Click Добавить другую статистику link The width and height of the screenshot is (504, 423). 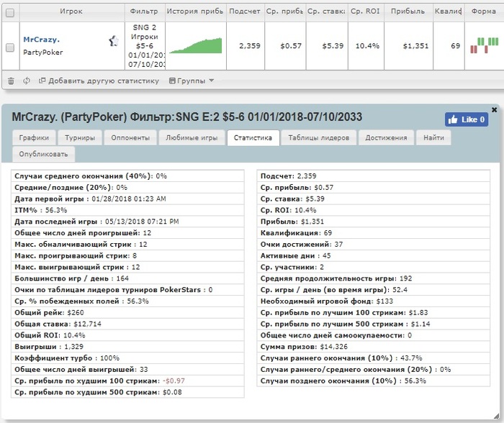point(99,81)
